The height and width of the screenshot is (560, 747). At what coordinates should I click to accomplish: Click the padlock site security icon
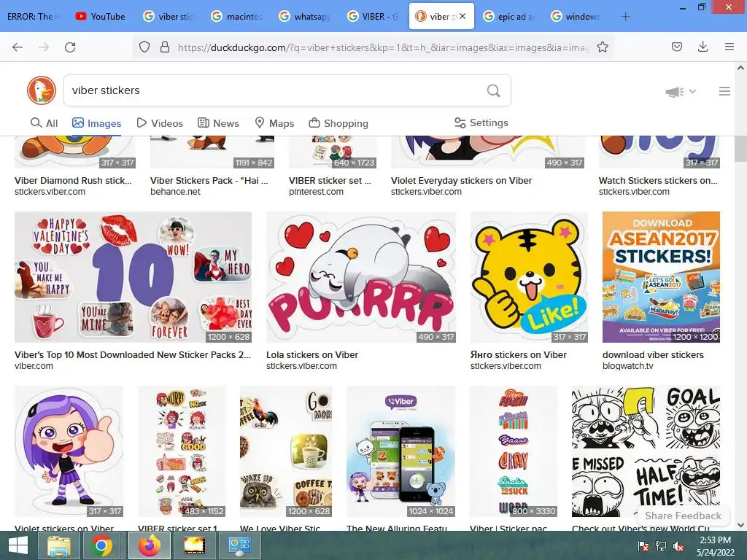tap(165, 47)
